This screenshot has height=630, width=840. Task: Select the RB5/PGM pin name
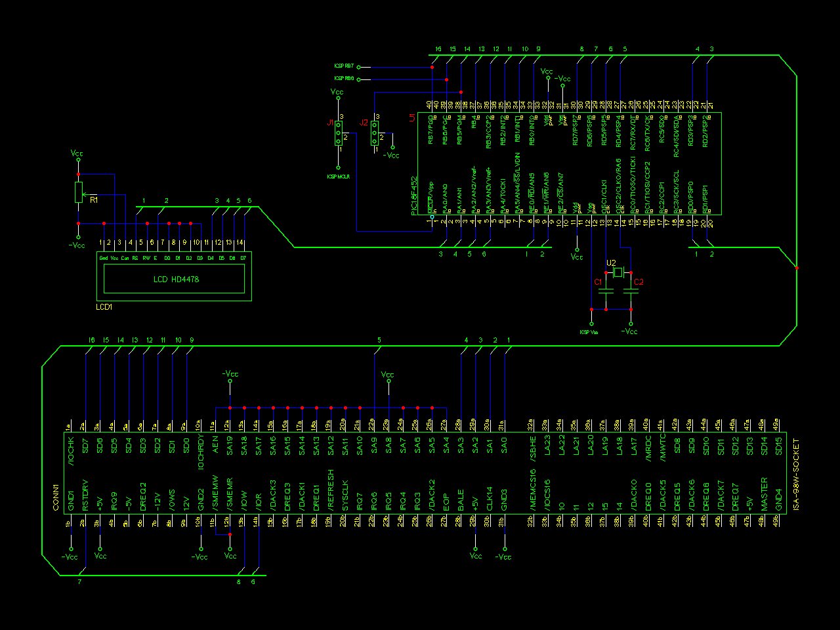[459, 130]
